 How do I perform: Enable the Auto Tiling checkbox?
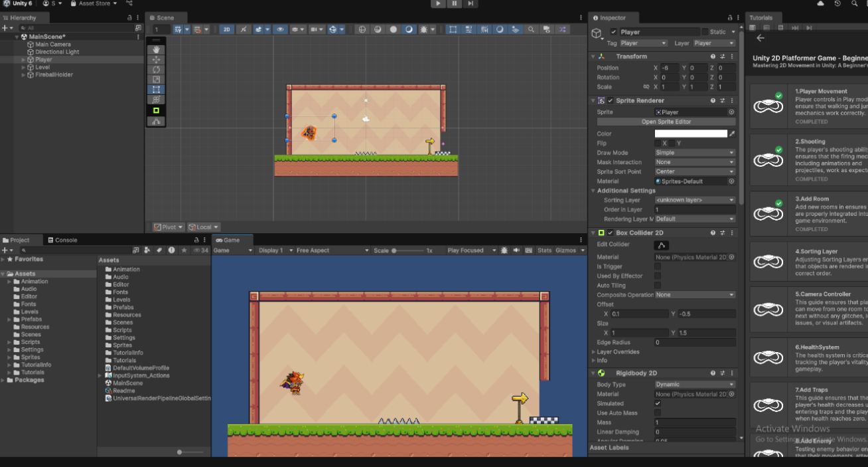point(658,285)
